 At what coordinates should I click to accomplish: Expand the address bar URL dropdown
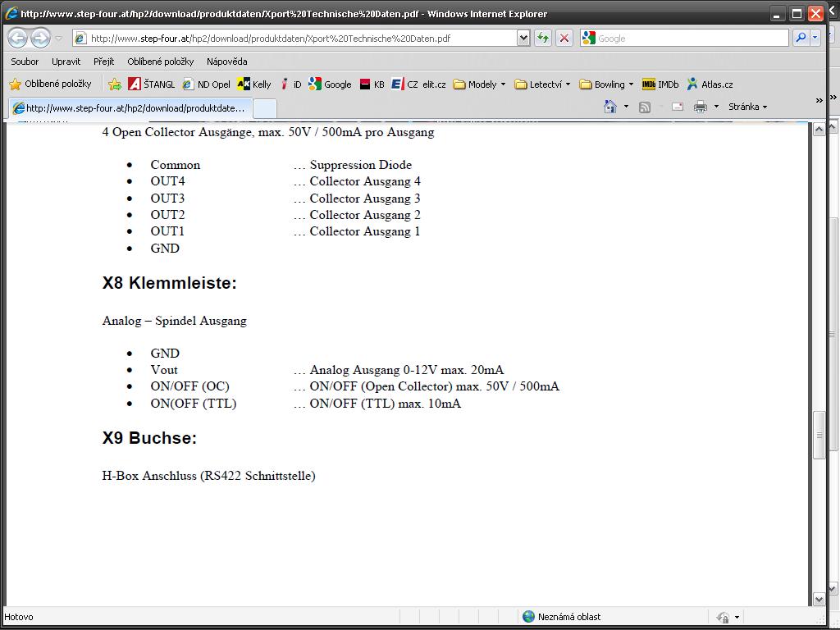tap(523, 38)
